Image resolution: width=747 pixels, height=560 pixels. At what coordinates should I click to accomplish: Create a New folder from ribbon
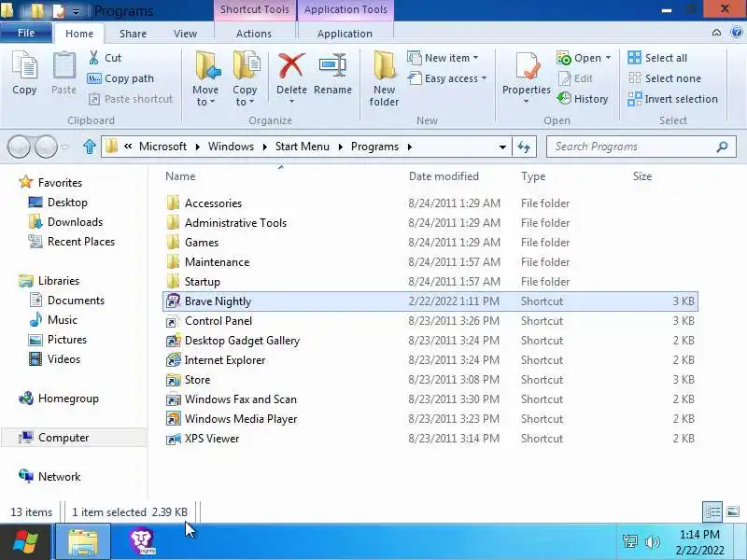tap(384, 79)
